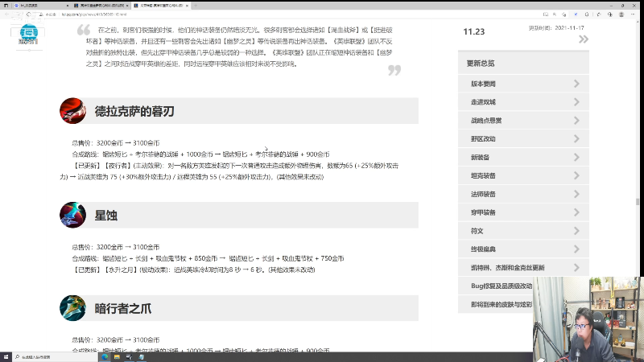Click the teal site logo at top left

[29, 34]
